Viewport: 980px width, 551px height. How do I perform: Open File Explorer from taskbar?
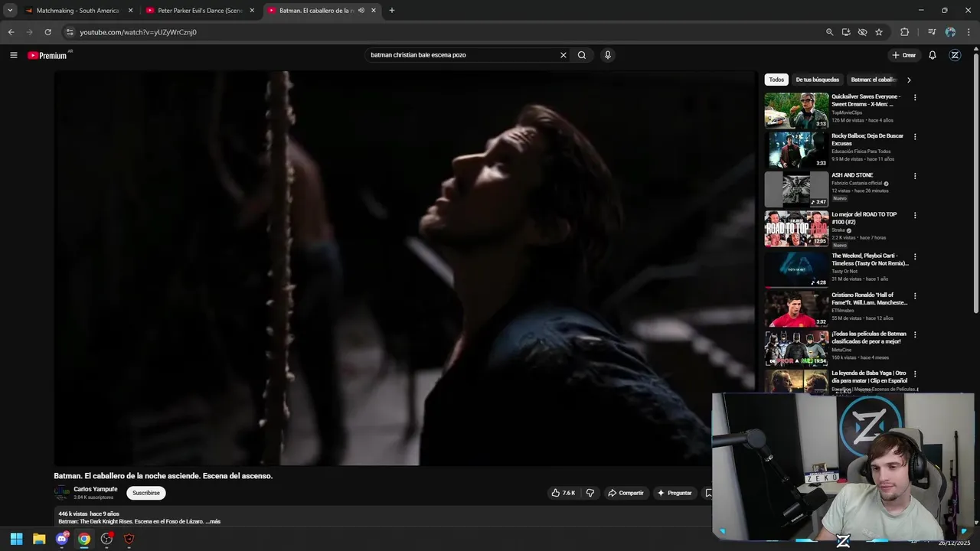[39, 539]
